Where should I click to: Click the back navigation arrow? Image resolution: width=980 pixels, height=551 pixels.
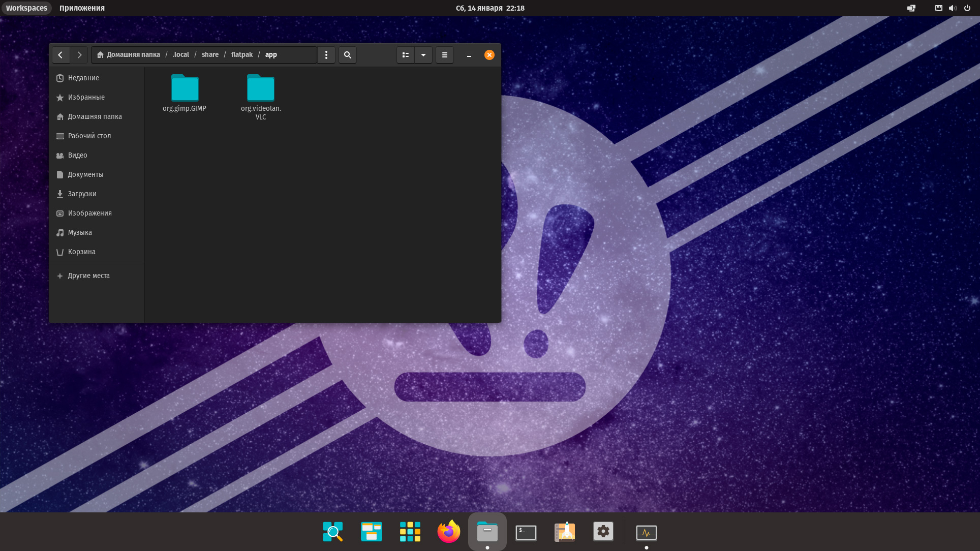click(x=60, y=55)
